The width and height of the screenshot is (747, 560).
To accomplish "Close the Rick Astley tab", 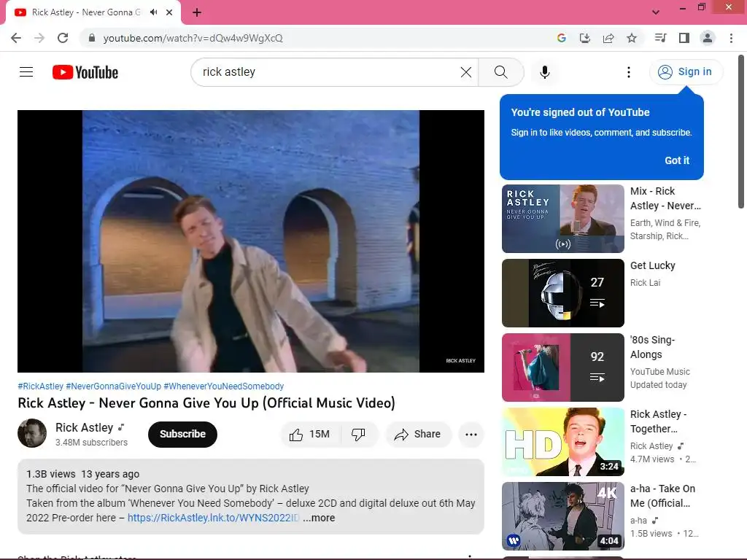I will pos(169,12).
